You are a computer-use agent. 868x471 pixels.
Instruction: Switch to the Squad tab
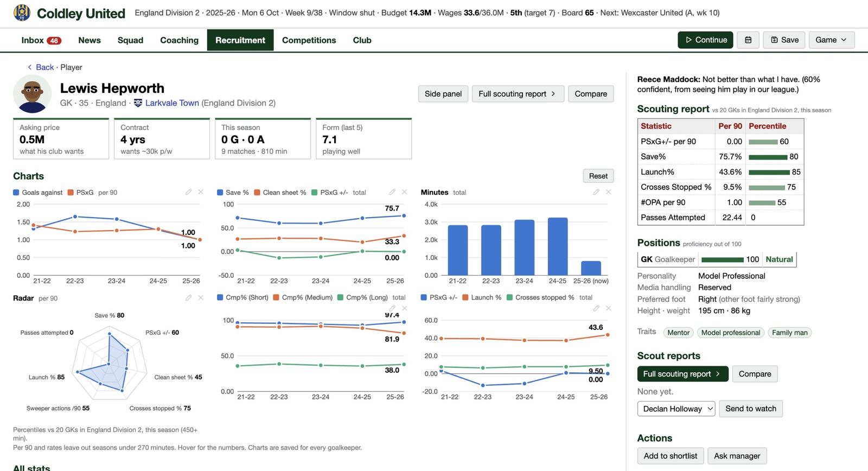(130, 40)
